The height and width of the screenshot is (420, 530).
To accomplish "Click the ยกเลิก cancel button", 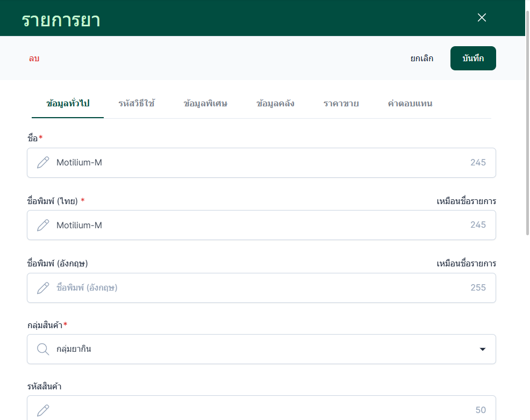I will 422,59.
